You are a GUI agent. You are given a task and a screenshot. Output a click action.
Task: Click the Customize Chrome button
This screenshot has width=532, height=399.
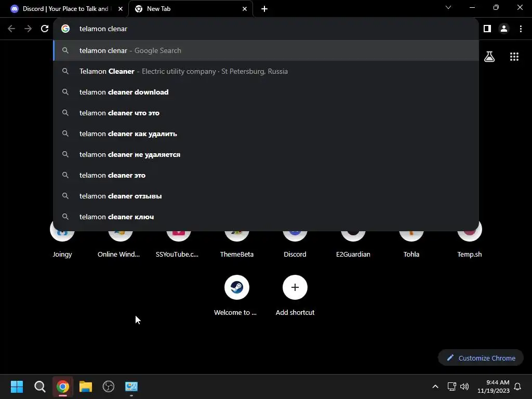481,358
